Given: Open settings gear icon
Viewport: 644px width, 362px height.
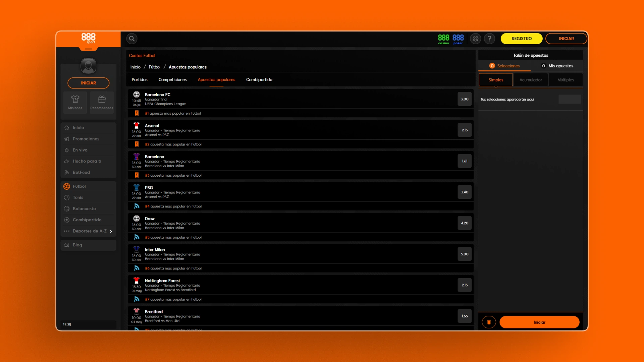Looking at the screenshot, I should tap(476, 39).
